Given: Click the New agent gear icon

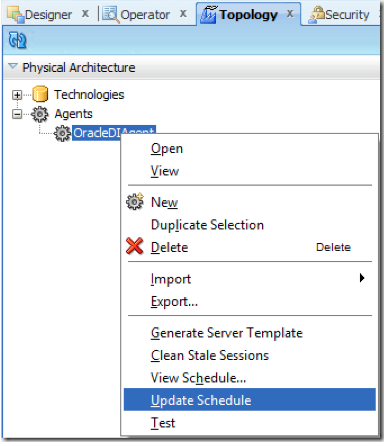Looking at the screenshot, I should pyautogui.click(x=135, y=201).
